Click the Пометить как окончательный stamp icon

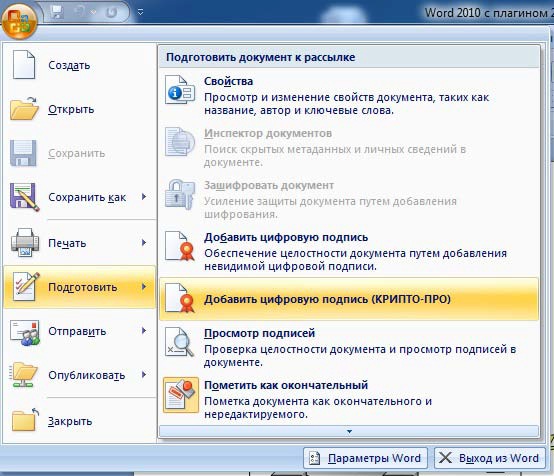pos(181,395)
